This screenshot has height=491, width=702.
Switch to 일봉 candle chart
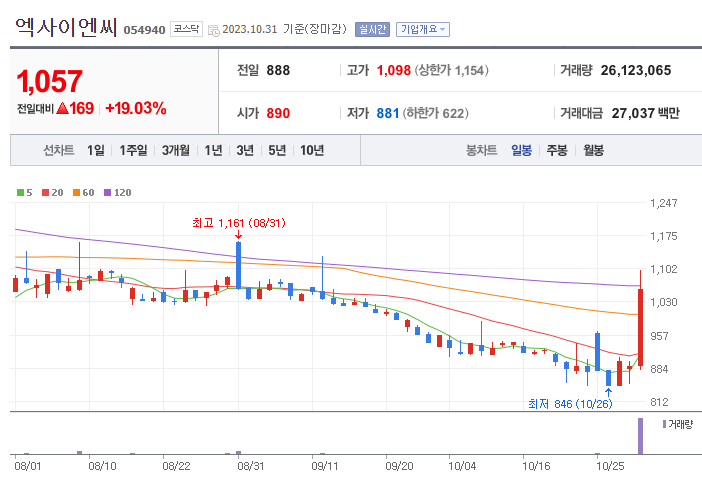tap(521, 150)
